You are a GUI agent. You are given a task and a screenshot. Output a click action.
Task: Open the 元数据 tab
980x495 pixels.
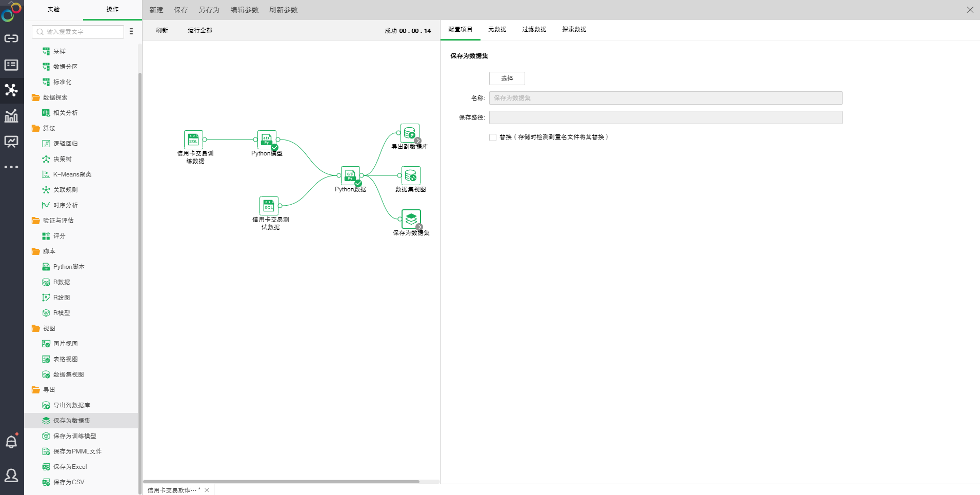497,30
